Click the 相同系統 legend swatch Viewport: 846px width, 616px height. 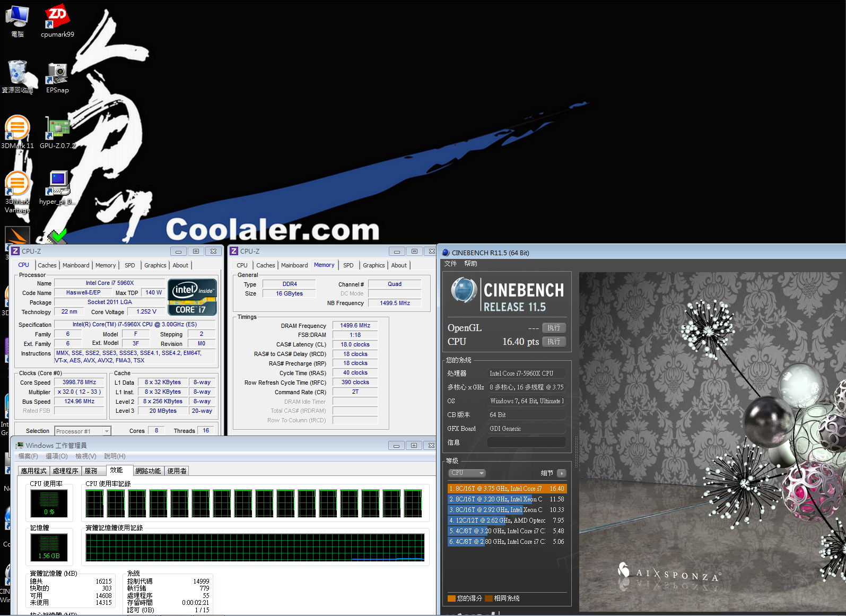tap(489, 598)
